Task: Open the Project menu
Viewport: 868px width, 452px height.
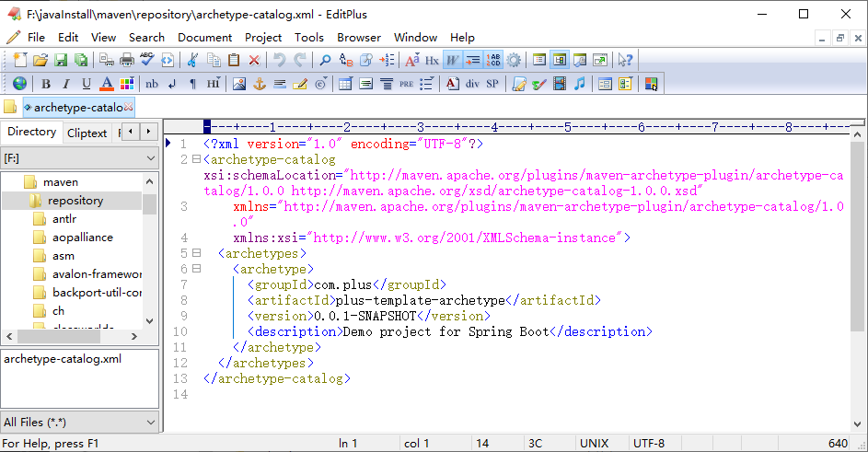Action: [x=263, y=38]
